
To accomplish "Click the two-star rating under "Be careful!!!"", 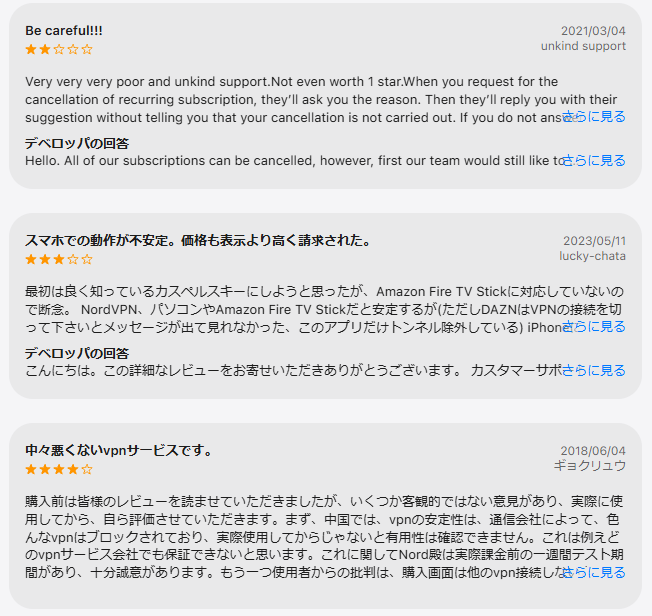I will (x=58, y=48).
